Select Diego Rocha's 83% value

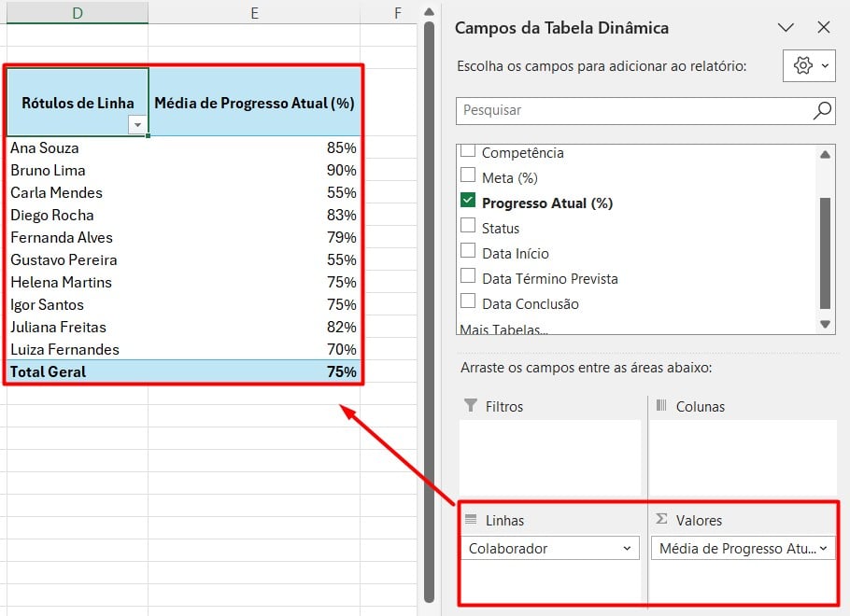[254, 215]
